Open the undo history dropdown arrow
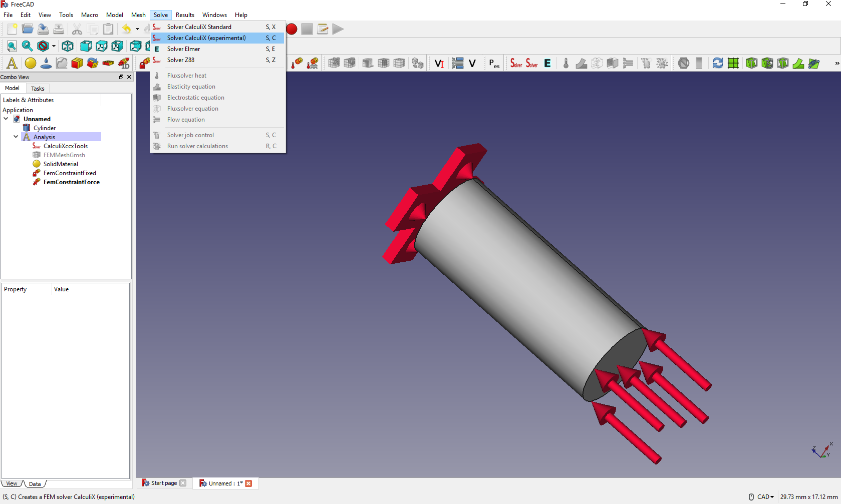Screen dimensions: 841x504 [137, 29]
